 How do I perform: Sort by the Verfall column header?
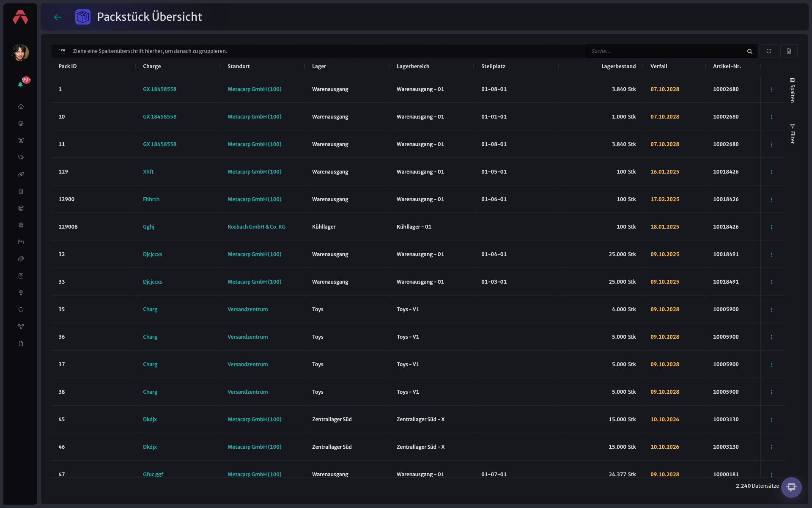pos(658,66)
